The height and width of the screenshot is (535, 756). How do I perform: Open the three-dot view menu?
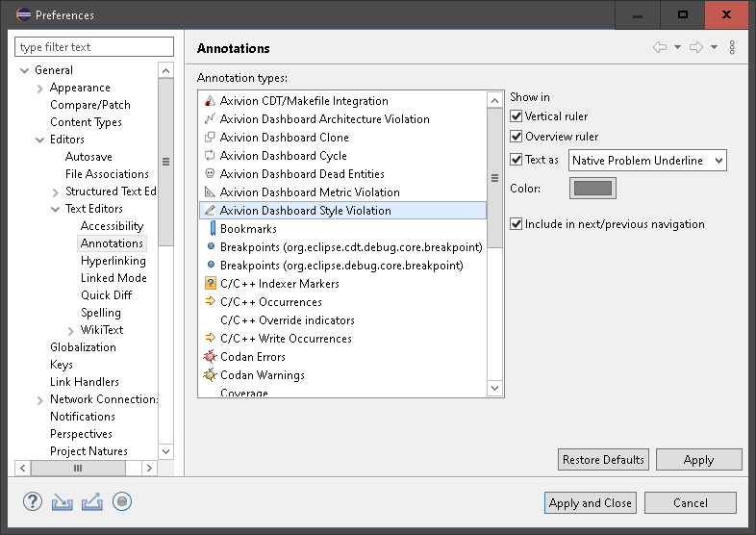(x=732, y=47)
